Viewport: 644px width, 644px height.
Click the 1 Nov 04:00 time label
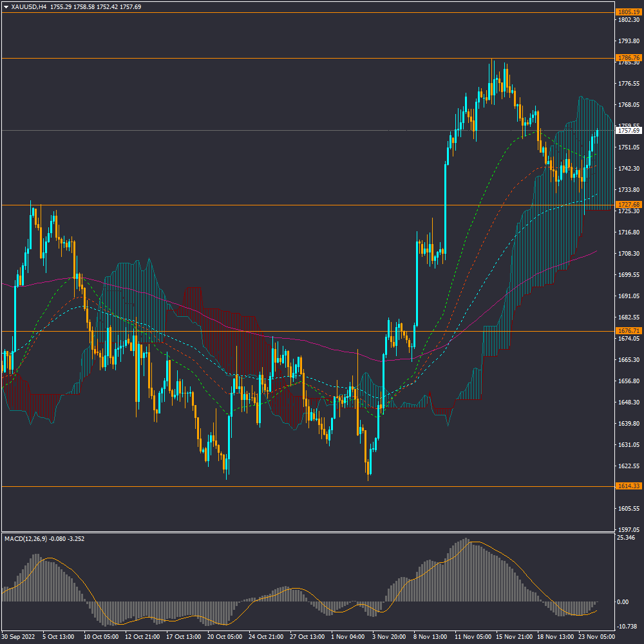[348, 636]
